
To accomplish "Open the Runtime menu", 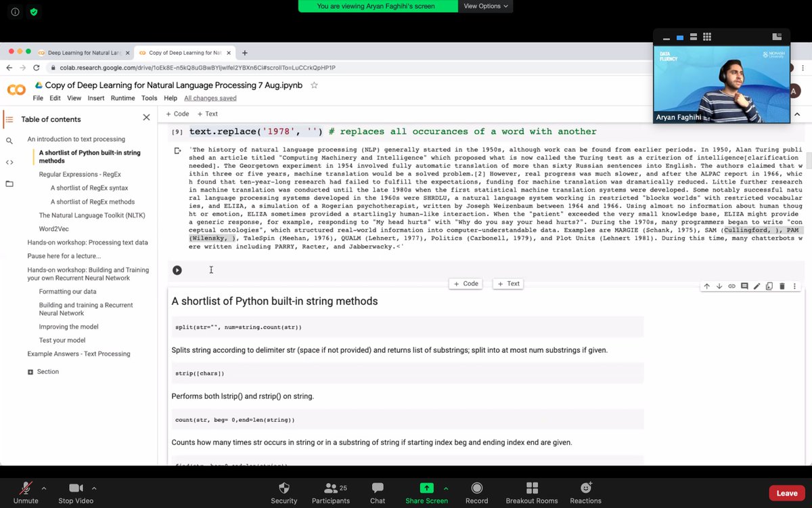I will point(122,98).
